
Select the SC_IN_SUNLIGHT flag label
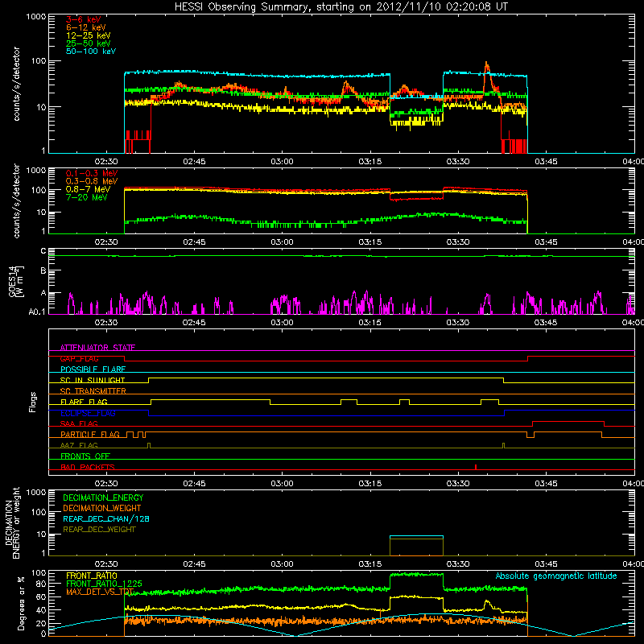coord(93,380)
